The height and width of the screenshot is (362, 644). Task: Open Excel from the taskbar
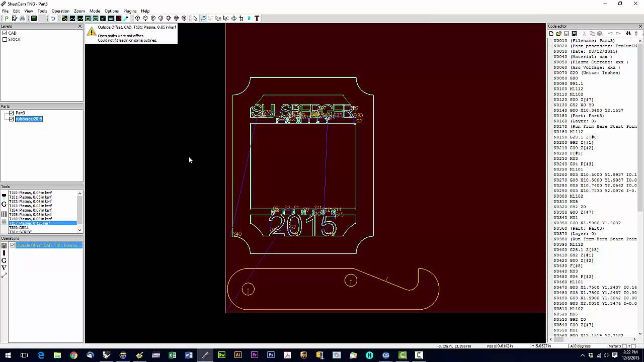(172, 355)
